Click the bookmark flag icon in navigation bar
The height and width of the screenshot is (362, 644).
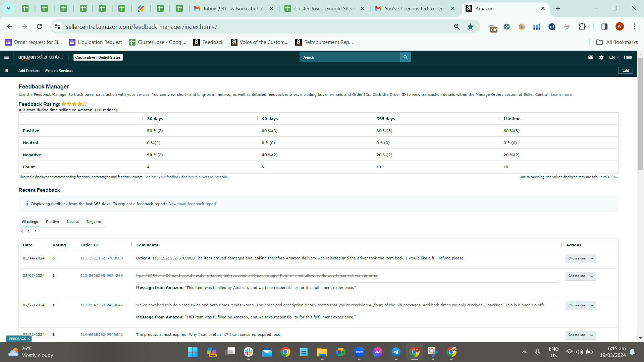[7, 71]
